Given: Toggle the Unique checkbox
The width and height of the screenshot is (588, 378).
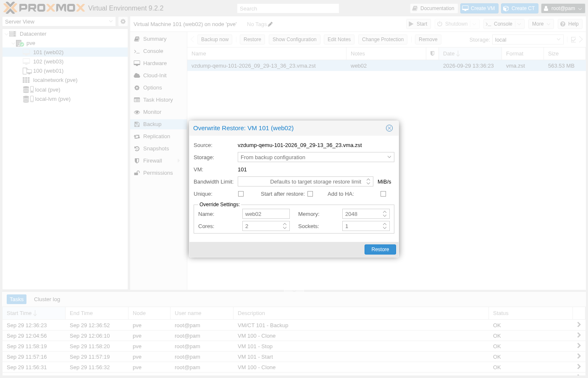Looking at the screenshot, I should (x=241, y=194).
